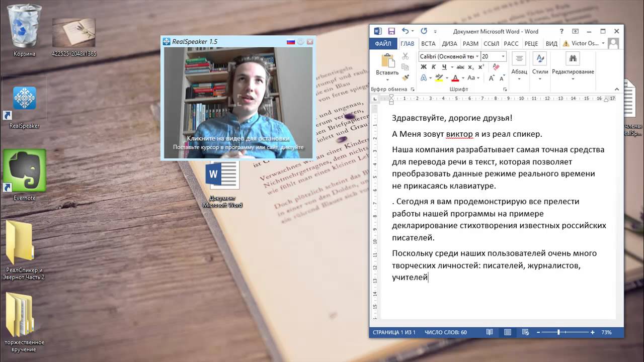644x362 pixels.
Task: Click the Save icon in Word's quick access toolbar
Action: point(391,31)
